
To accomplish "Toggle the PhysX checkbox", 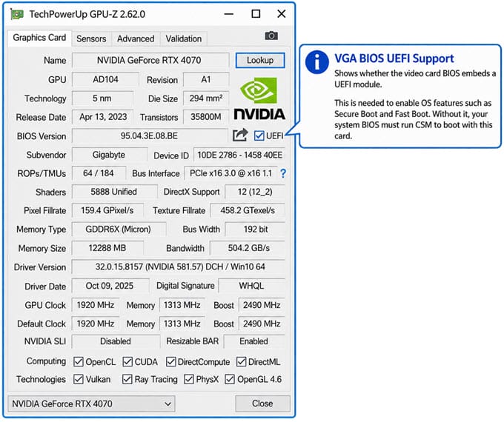I will pyautogui.click(x=189, y=379).
